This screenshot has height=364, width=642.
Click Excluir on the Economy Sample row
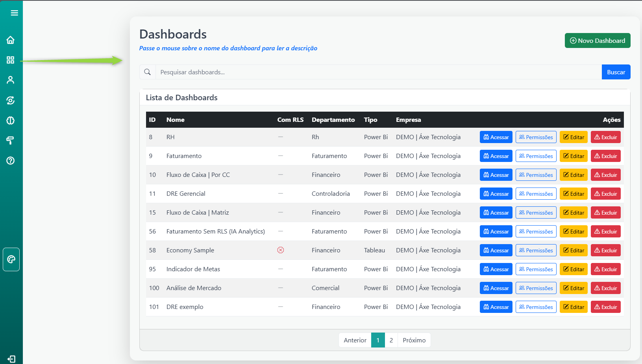(605, 250)
